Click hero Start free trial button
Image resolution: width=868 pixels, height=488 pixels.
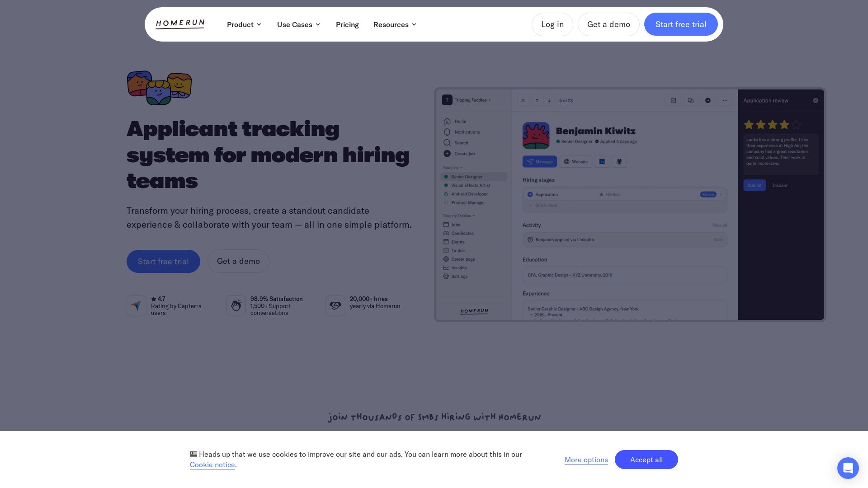click(x=163, y=261)
